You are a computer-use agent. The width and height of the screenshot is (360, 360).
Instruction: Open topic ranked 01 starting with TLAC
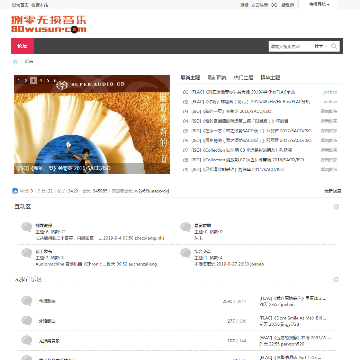click(243, 92)
